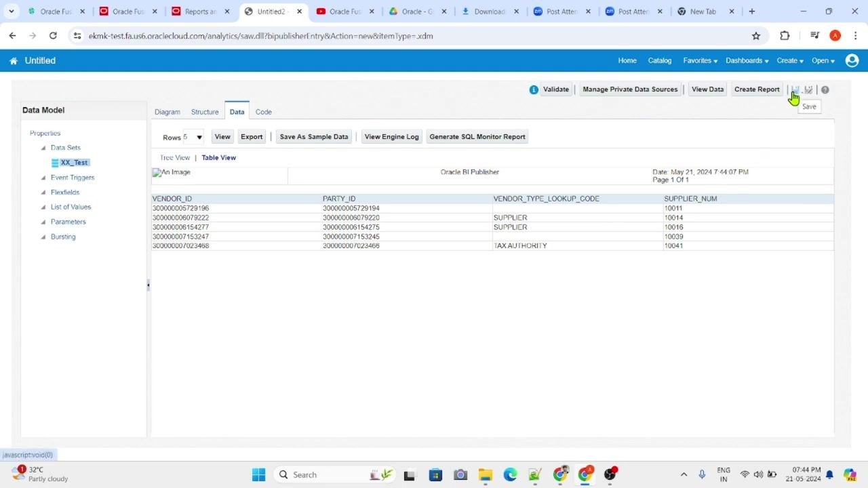
Task: Open the Help question mark icon
Action: click(x=825, y=89)
